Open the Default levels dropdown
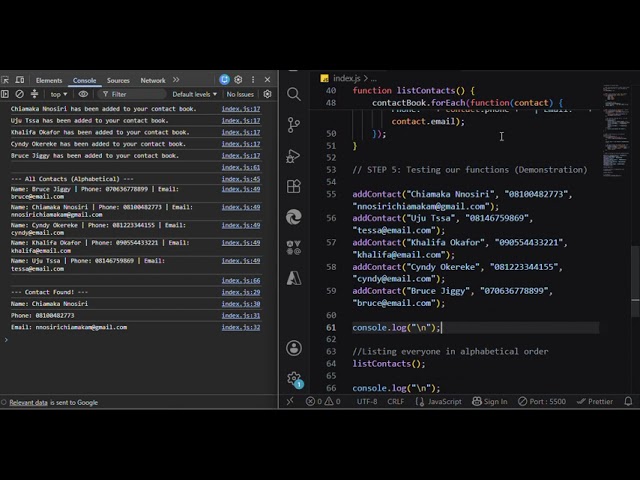Viewport: 640px width, 480px height. [x=194, y=94]
